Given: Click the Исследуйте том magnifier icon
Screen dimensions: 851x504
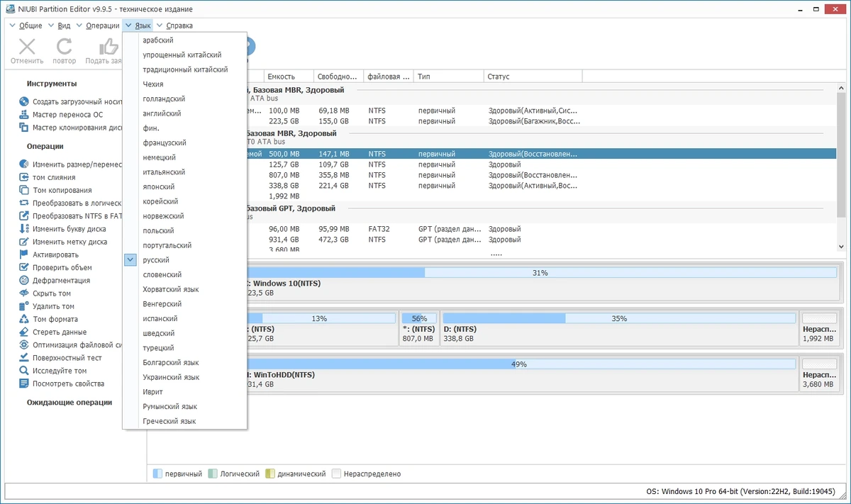Looking at the screenshot, I should coord(24,371).
